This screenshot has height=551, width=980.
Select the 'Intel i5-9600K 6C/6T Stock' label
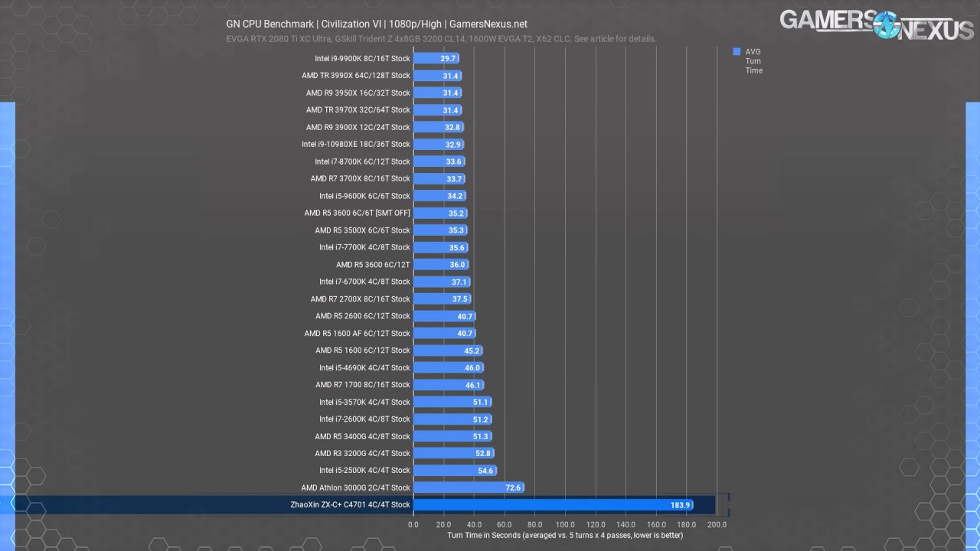pos(364,196)
